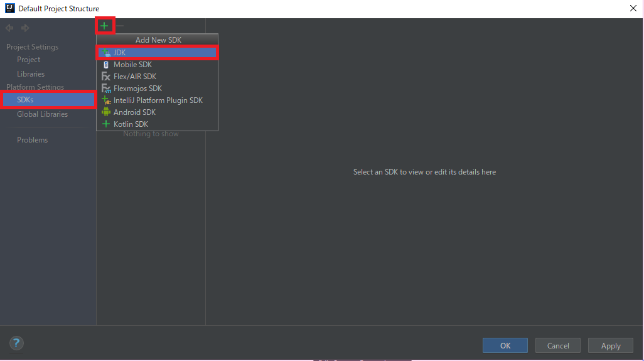Open the Problems page
The image size is (644, 361).
pos(32,140)
